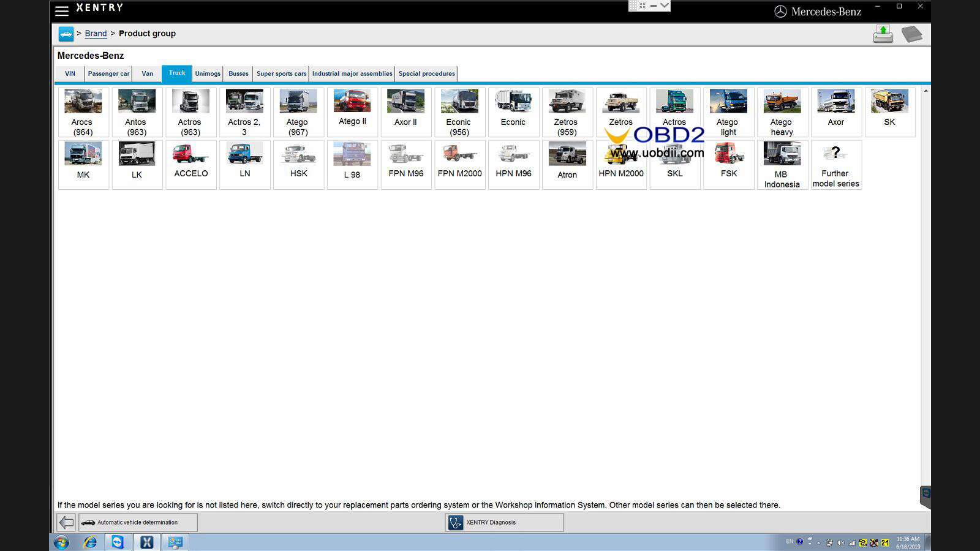
Task: Open the XENTRY hamburger menu
Action: coord(62,11)
